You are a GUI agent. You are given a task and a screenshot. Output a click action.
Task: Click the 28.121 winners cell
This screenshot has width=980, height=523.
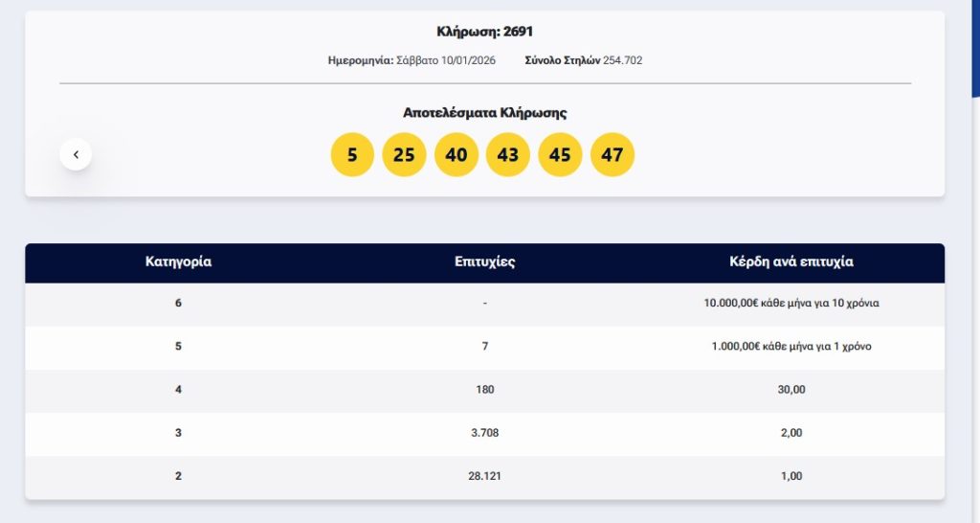point(485,475)
